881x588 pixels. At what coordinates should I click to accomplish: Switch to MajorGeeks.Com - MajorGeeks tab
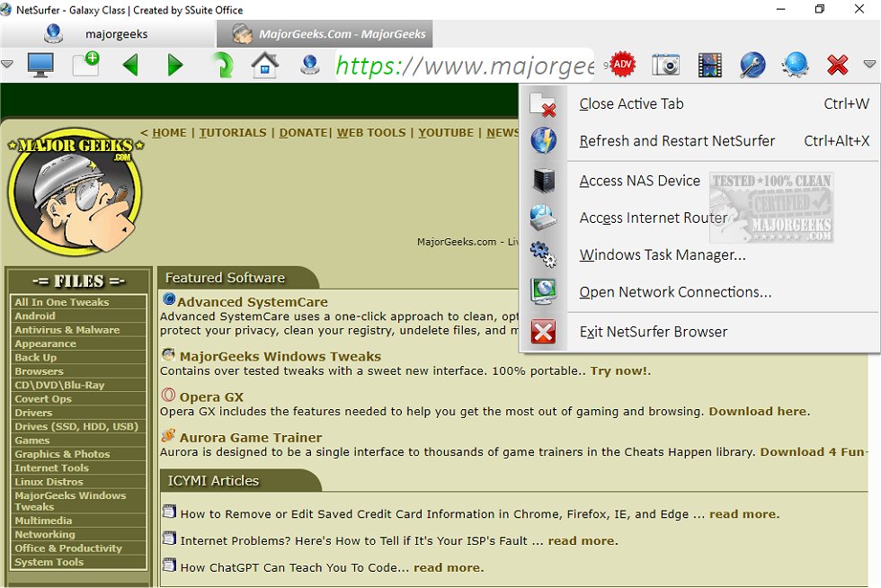tap(325, 34)
